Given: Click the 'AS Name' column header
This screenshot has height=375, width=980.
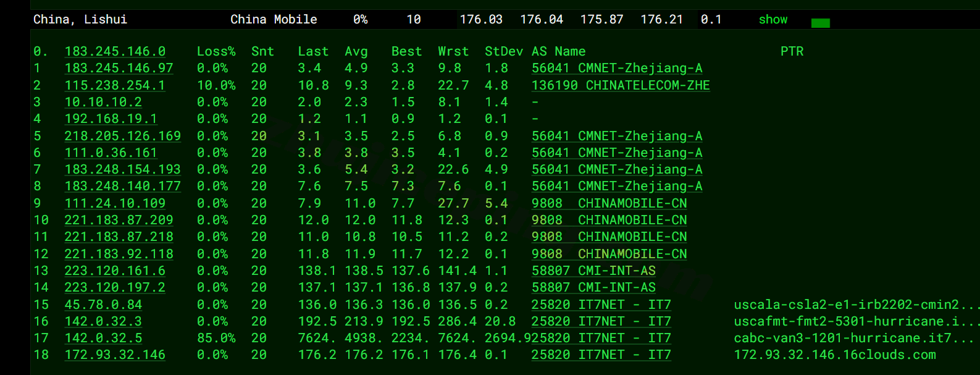Looking at the screenshot, I should coord(559,52).
